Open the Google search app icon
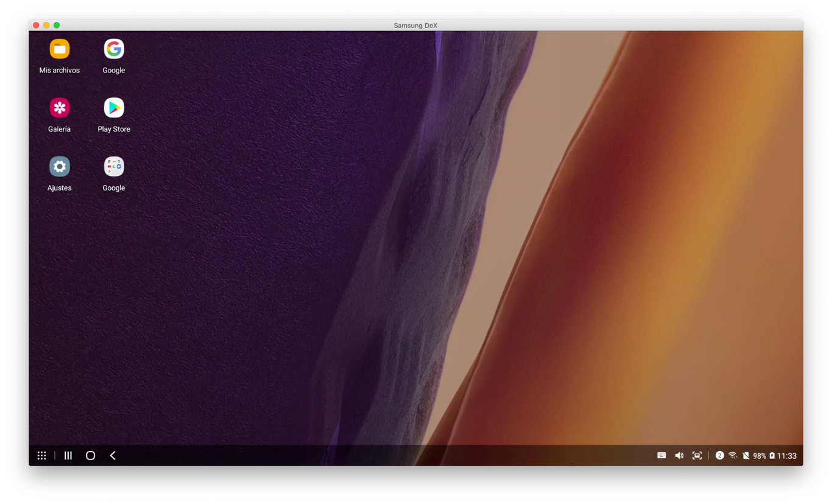This screenshot has height=504, width=832. point(114,49)
